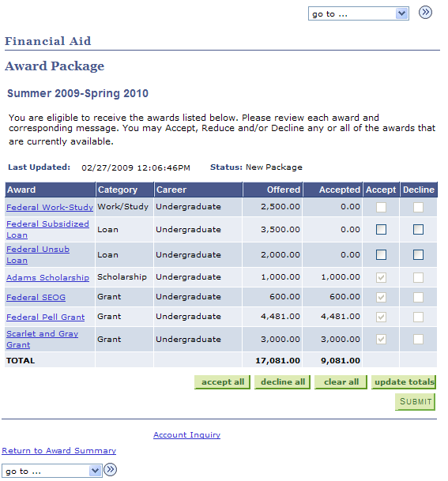448x481 pixels.
Task: Click the Accepted column header
Action: pyautogui.click(x=333, y=190)
